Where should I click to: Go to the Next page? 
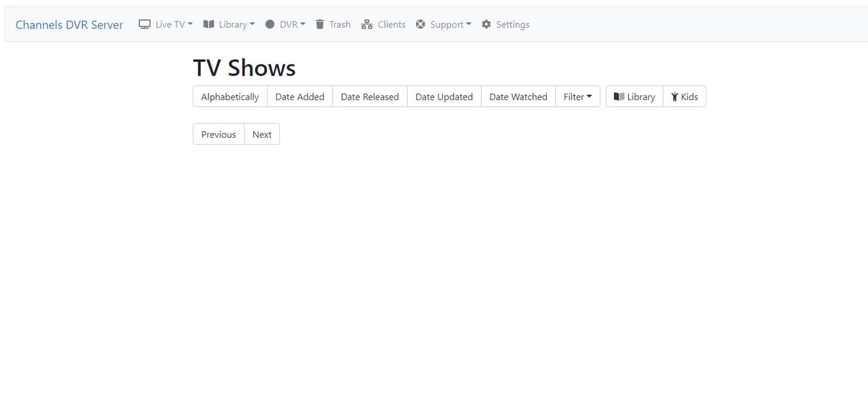coord(262,134)
